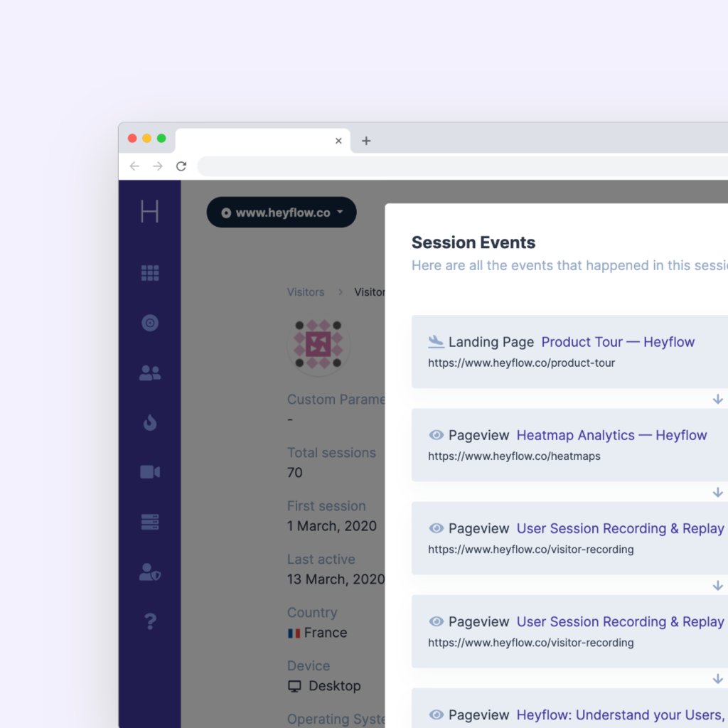Click eye icon on Heyflow: Understand your Users pageview

[x=436, y=714]
